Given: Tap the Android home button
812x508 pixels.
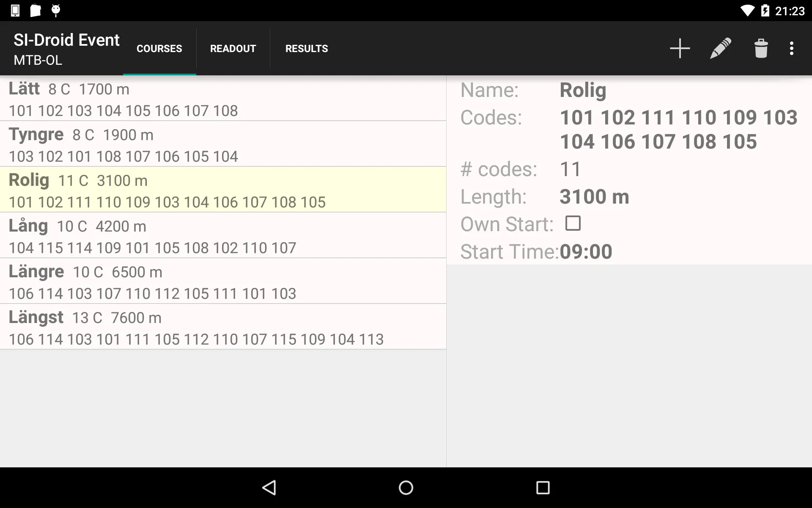Looking at the screenshot, I should 406,488.
